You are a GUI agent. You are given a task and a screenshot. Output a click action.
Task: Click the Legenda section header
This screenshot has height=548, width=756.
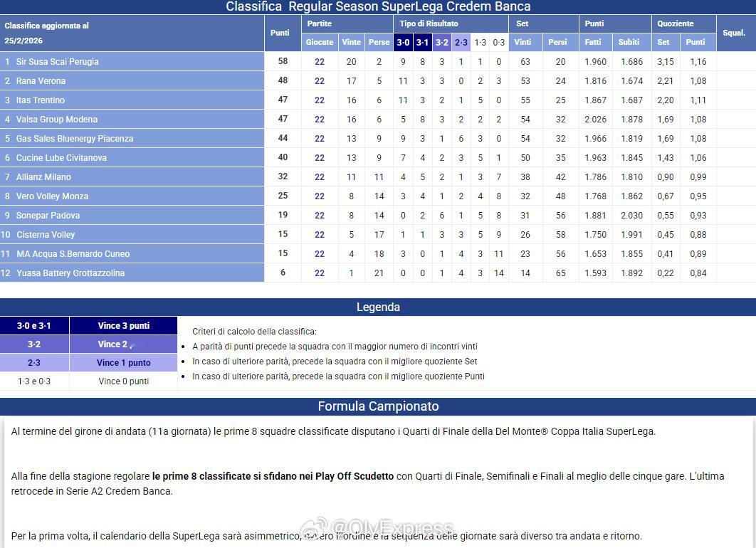tap(378, 307)
